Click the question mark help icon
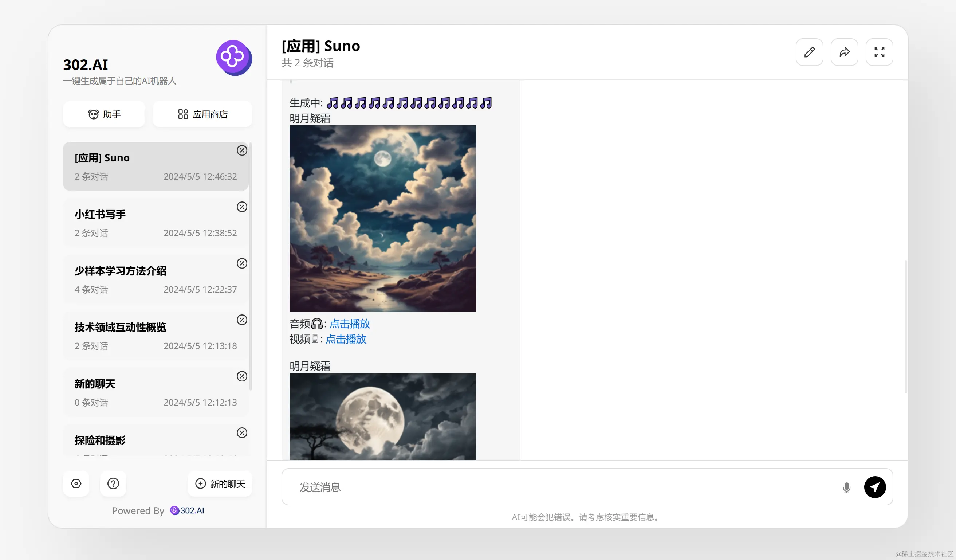 (x=113, y=483)
